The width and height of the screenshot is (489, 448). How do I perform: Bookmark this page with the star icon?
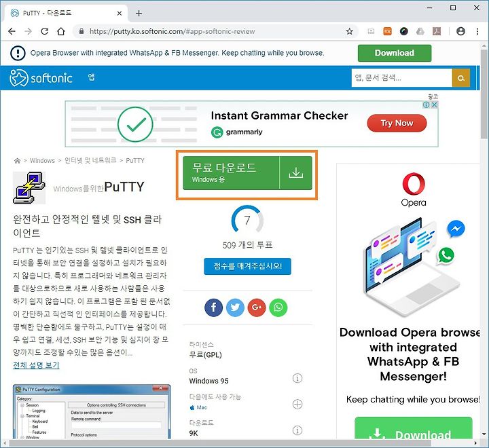(x=349, y=31)
